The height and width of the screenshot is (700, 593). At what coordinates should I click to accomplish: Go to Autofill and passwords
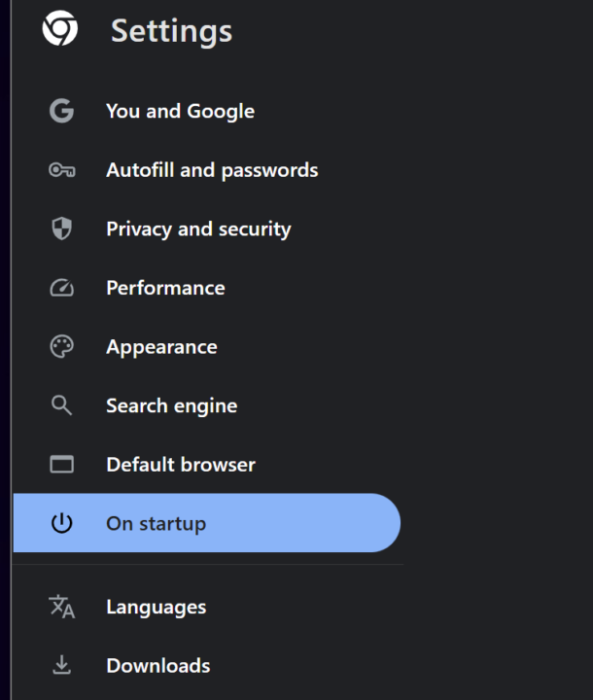(212, 170)
